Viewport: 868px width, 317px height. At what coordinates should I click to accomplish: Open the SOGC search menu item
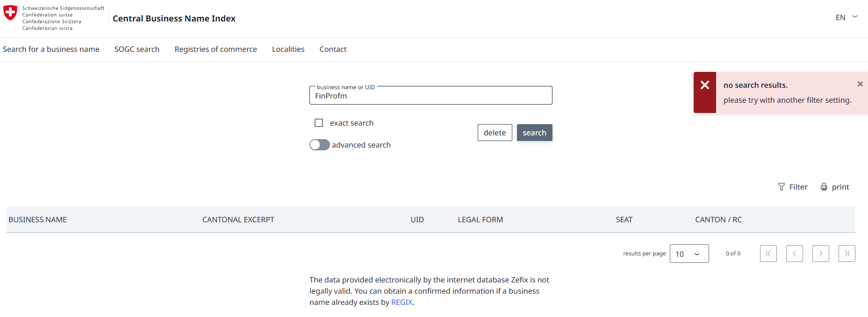click(x=137, y=49)
